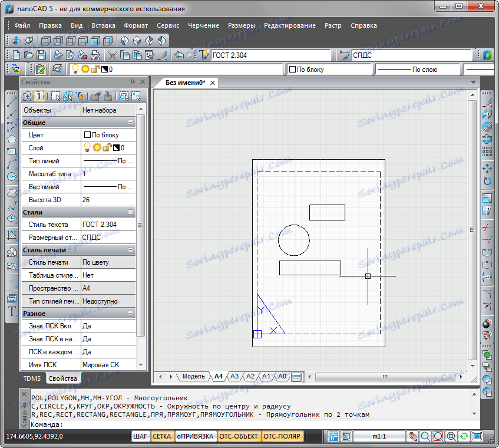The width and height of the screenshot is (499, 448).
Task: Click the Print icon in toolbar
Action: pos(58,55)
